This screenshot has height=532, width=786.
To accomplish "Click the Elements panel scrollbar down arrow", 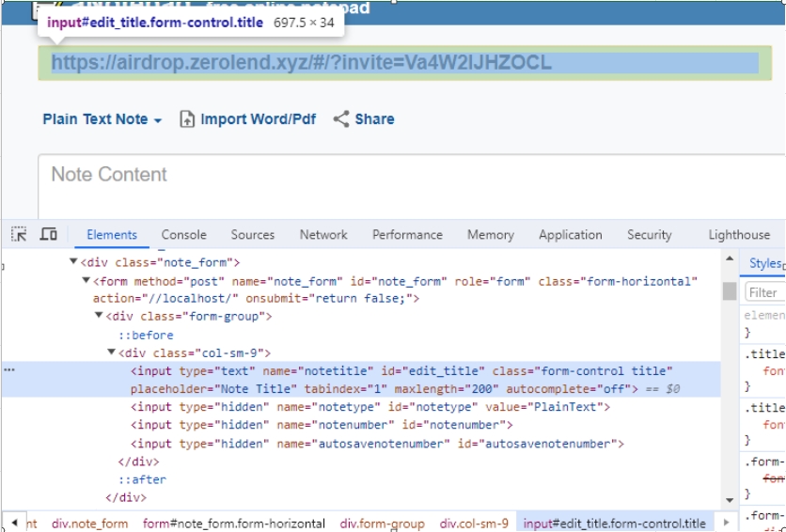I will [x=730, y=500].
